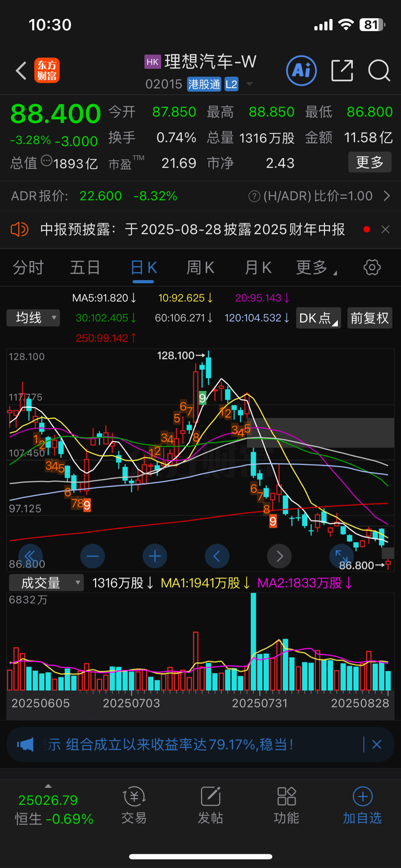
Task: Open the 更多 timeframe dropdown tab
Action: (316, 267)
